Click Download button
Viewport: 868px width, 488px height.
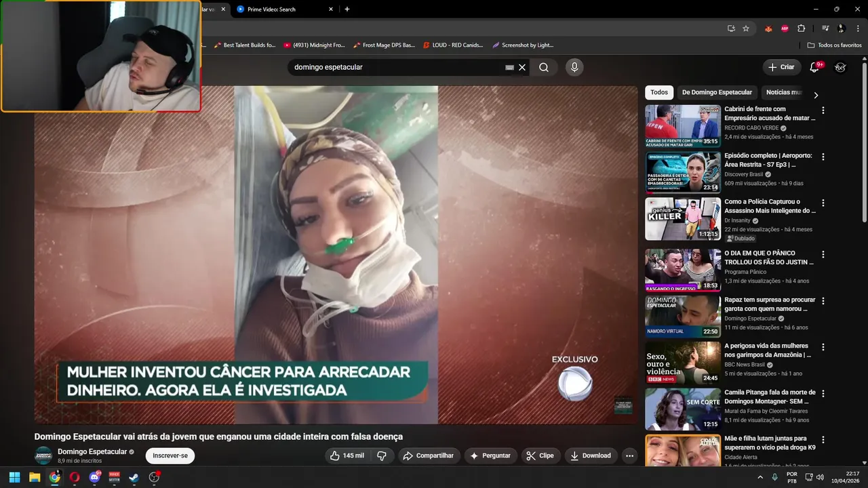pyautogui.click(x=591, y=455)
